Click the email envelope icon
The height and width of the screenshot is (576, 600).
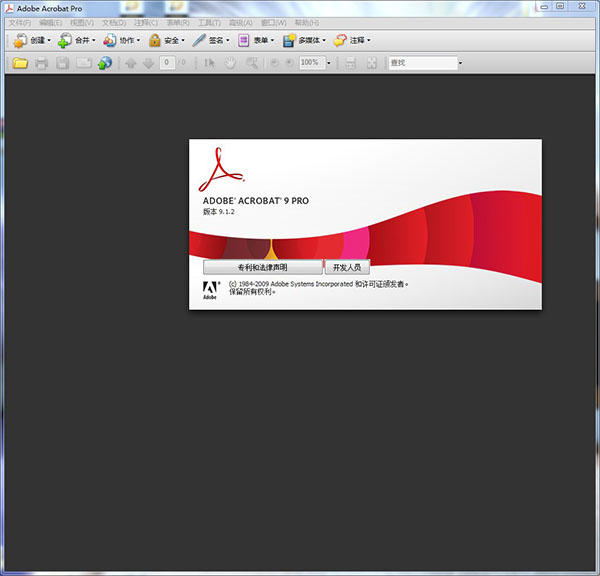(84, 63)
